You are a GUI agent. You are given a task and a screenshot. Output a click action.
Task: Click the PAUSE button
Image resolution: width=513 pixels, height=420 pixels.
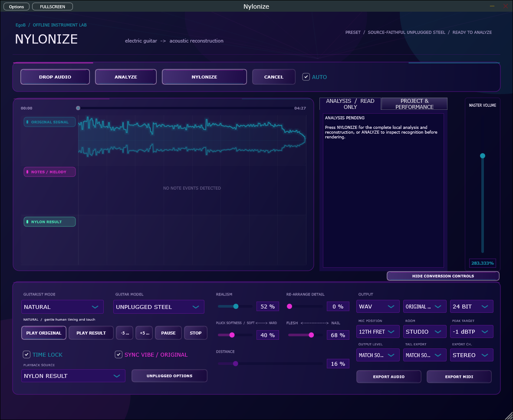tap(168, 333)
